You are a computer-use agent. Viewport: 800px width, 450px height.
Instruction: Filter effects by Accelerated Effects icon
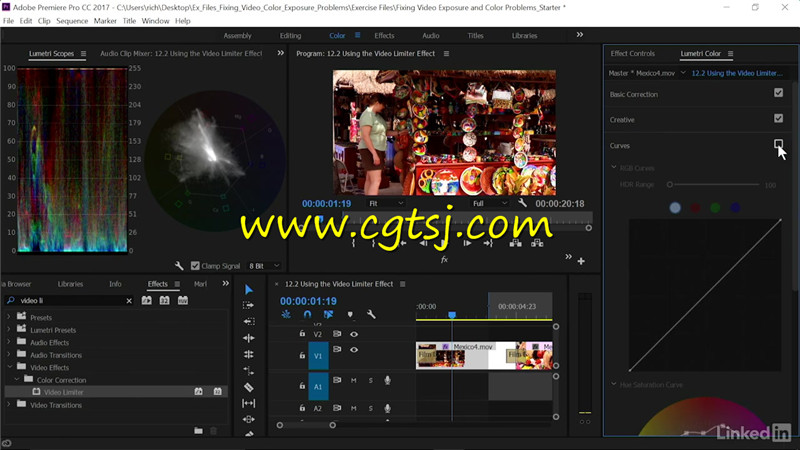point(146,301)
